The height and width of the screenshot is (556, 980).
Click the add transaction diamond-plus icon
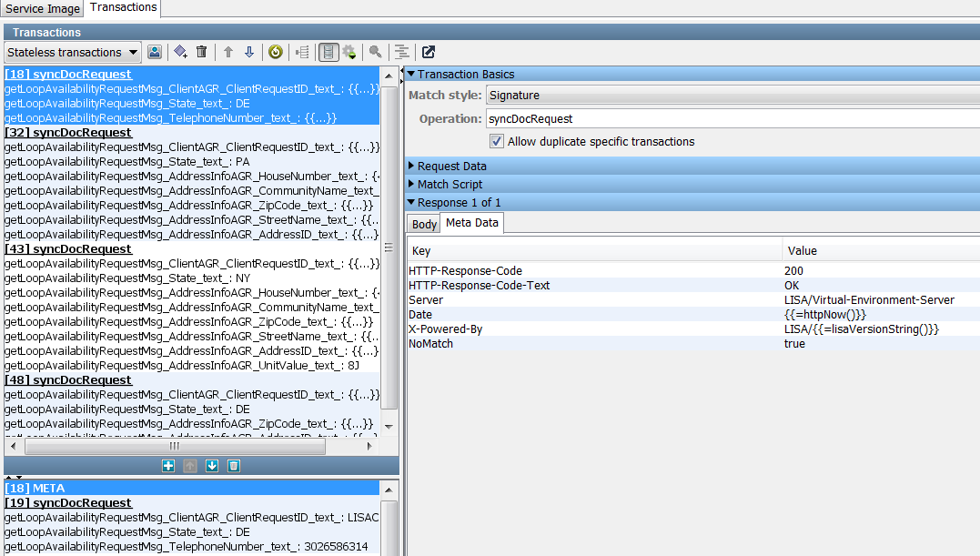(180, 53)
